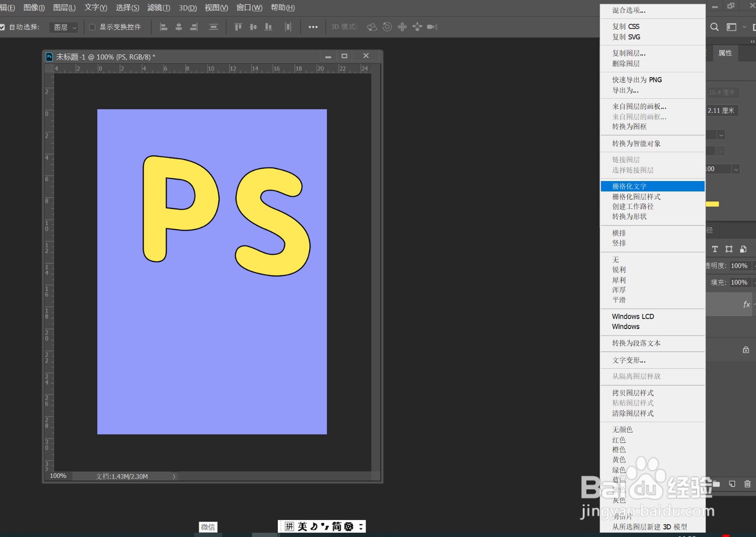Click the search magnifier icon
756x537 pixels.
coord(714,27)
